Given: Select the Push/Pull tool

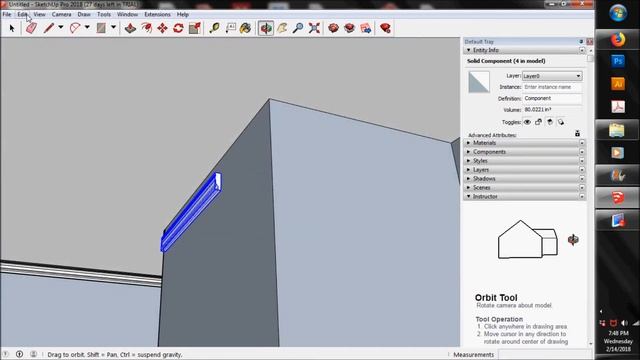Looking at the screenshot, I should [130, 28].
